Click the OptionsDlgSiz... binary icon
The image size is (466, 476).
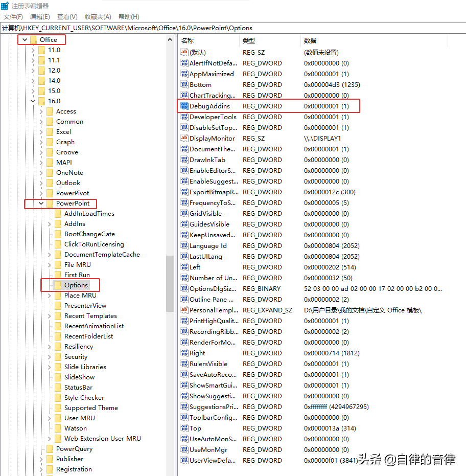tap(184, 288)
